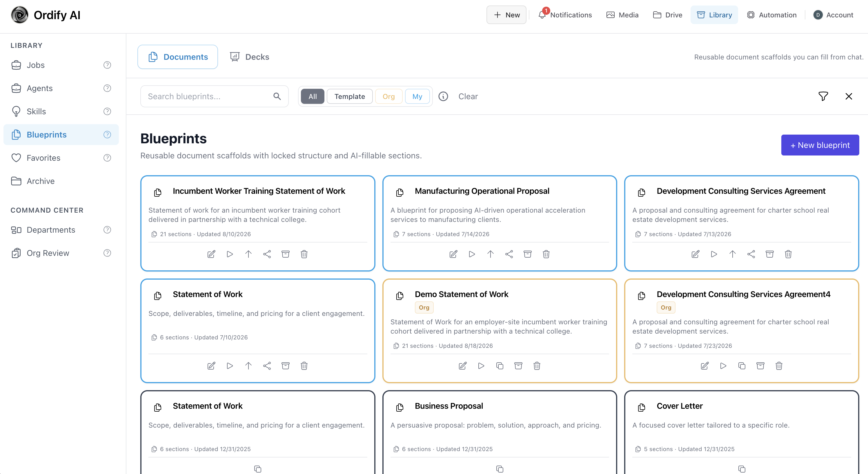Delete the Development Consulting Services Agreement blueprint

click(788, 254)
